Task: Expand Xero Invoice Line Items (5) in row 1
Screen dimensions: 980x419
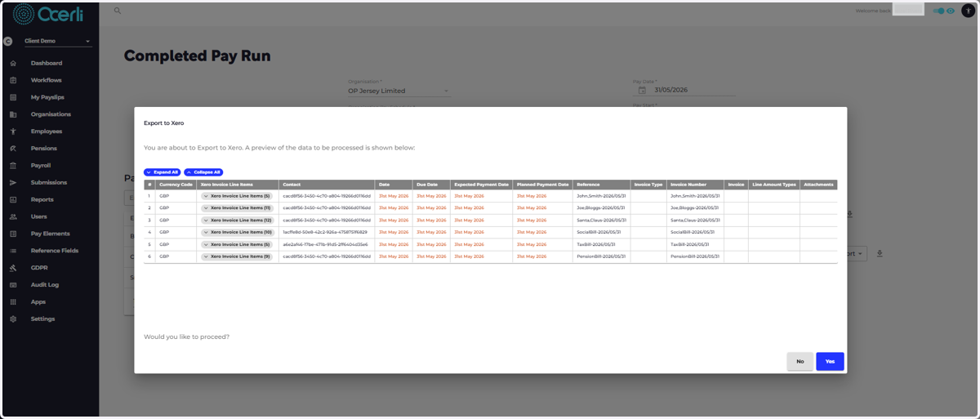Action: pos(237,196)
